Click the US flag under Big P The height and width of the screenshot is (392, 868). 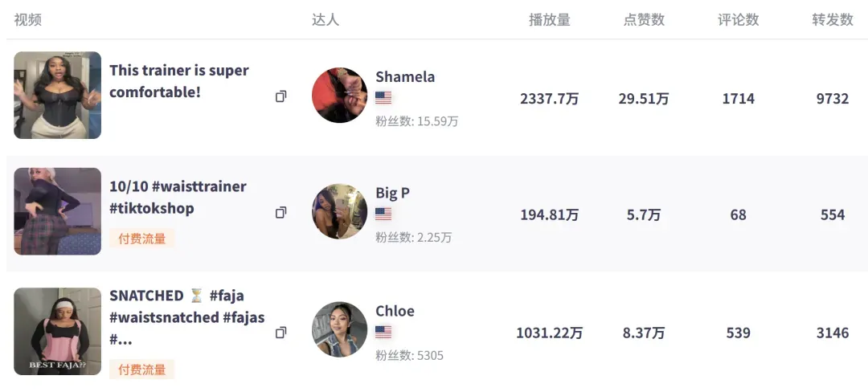(x=383, y=214)
